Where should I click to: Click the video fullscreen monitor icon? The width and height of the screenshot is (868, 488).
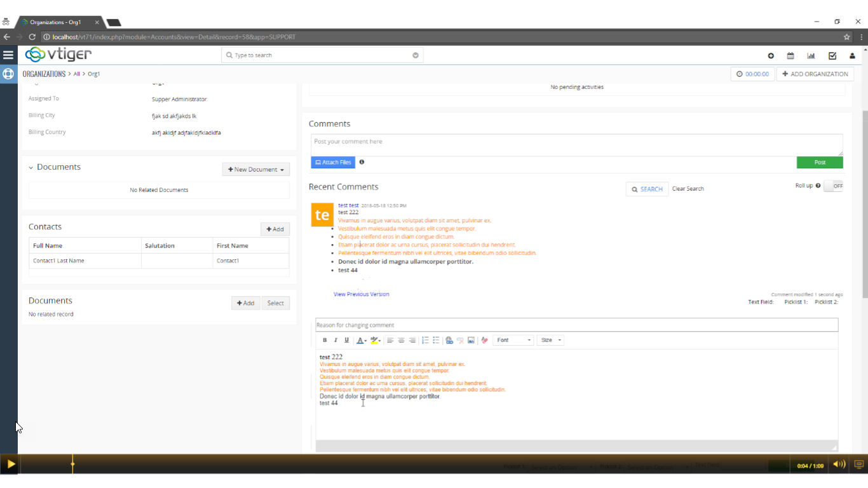[x=859, y=464]
